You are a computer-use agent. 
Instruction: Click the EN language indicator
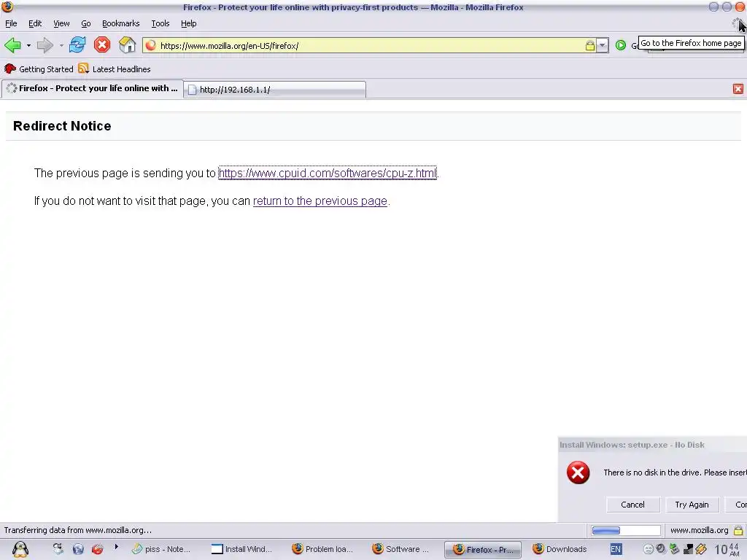(x=616, y=549)
